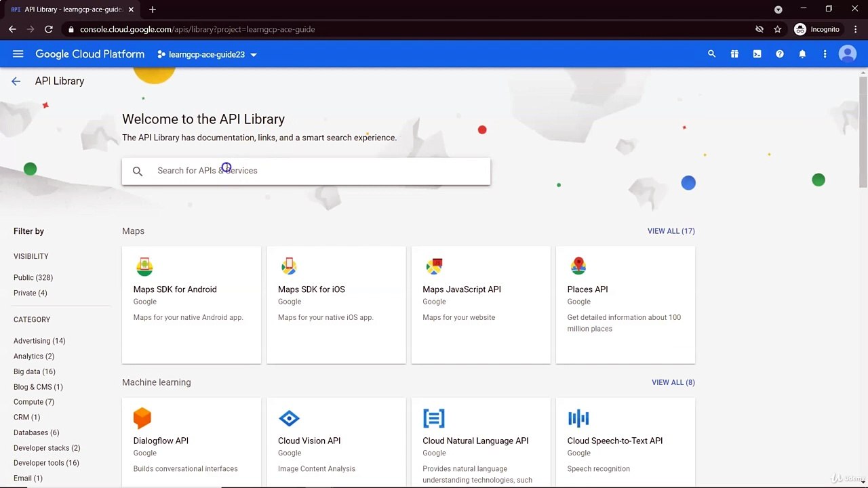Click 'Builds conversational interfaces' description
868x488 pixels.
tap(186, 468)
